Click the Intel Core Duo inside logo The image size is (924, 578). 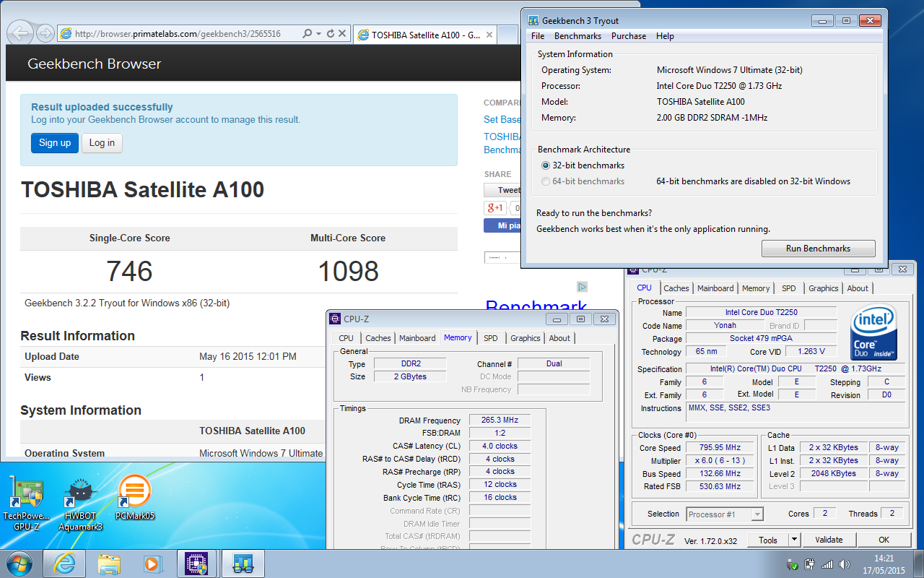pyautogui.click(x=873, y=332)
